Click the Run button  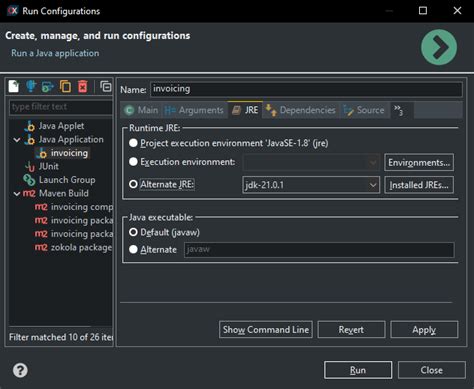coord(358,370)
